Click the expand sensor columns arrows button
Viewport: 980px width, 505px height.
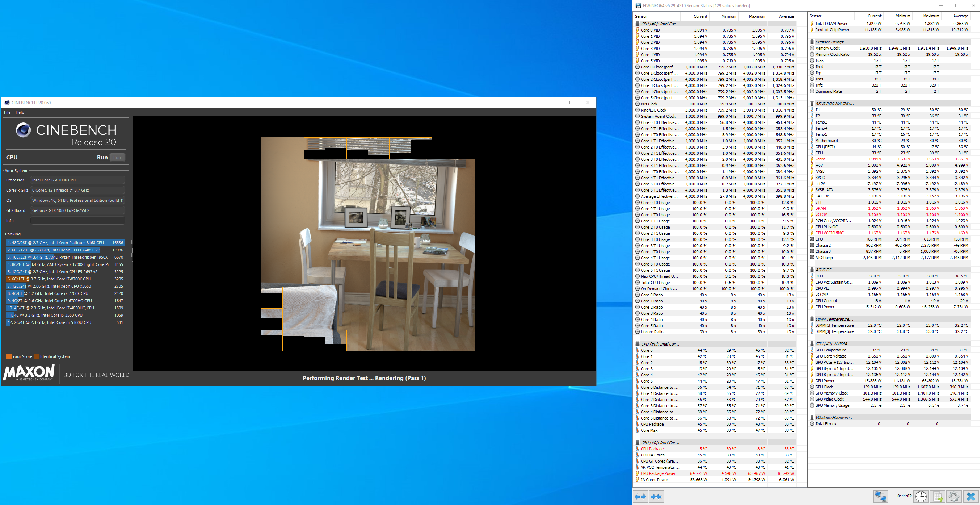pos(640,496)
